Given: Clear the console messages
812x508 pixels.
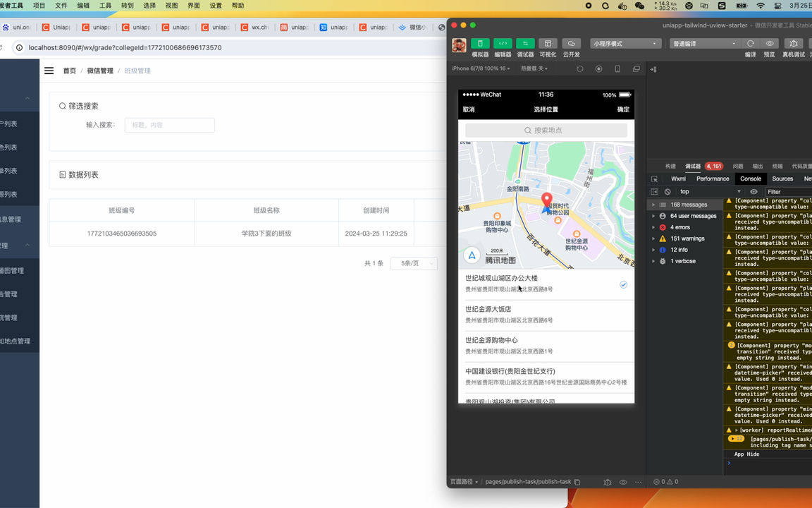Looking at the screenshot, I should [667, 191].
